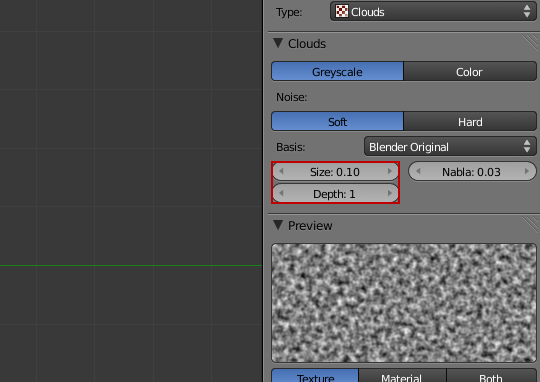Collapse the Preview panel triangle
Screen dimensions: 540x382
(x=278, y=225)
